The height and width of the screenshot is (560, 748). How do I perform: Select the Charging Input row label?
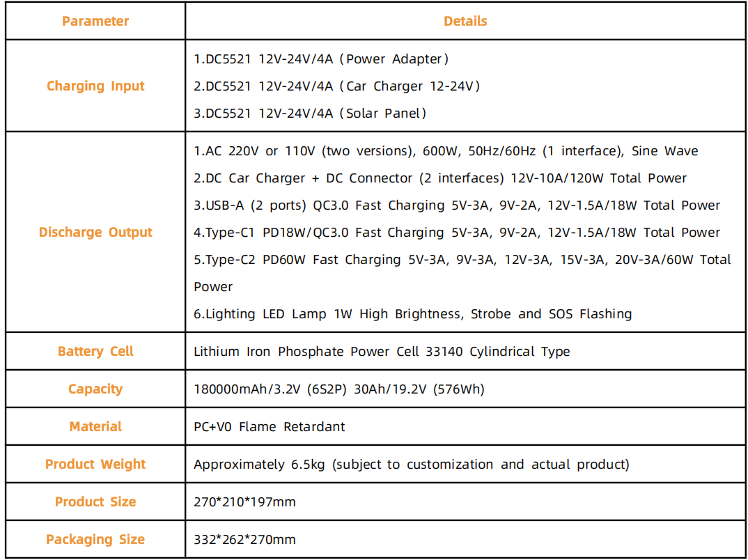(95, 86)
